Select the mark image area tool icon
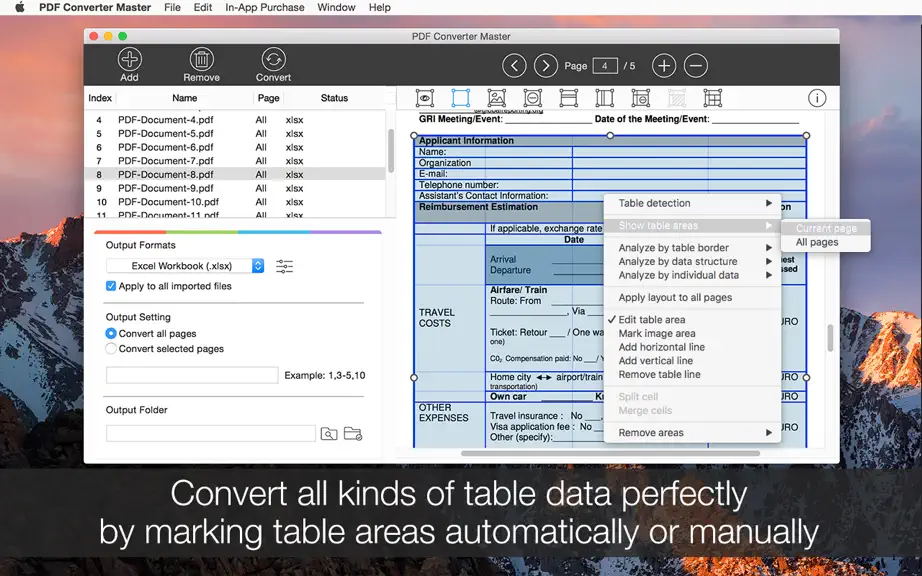This screenshot has width=922, height=576. click(496, 98)
